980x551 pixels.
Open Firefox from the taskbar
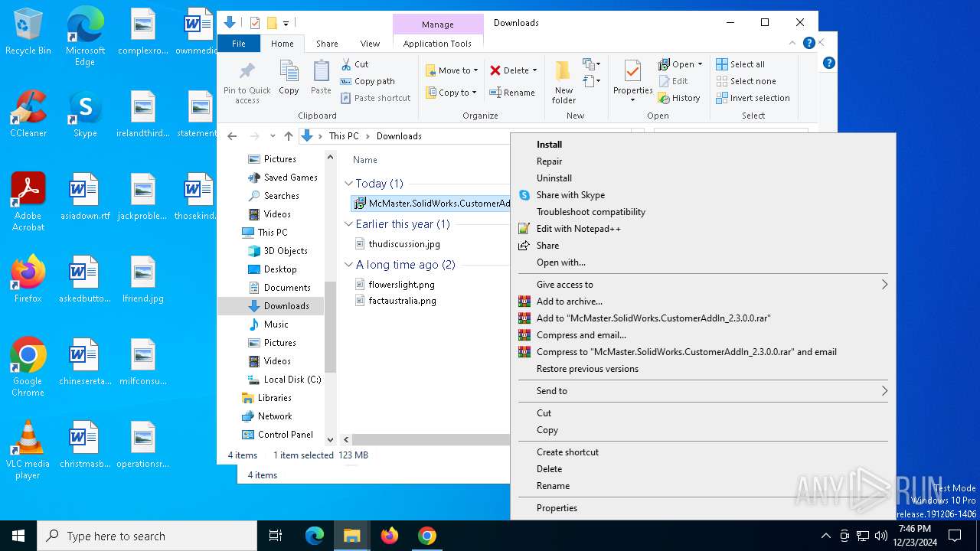pos(390,536)
